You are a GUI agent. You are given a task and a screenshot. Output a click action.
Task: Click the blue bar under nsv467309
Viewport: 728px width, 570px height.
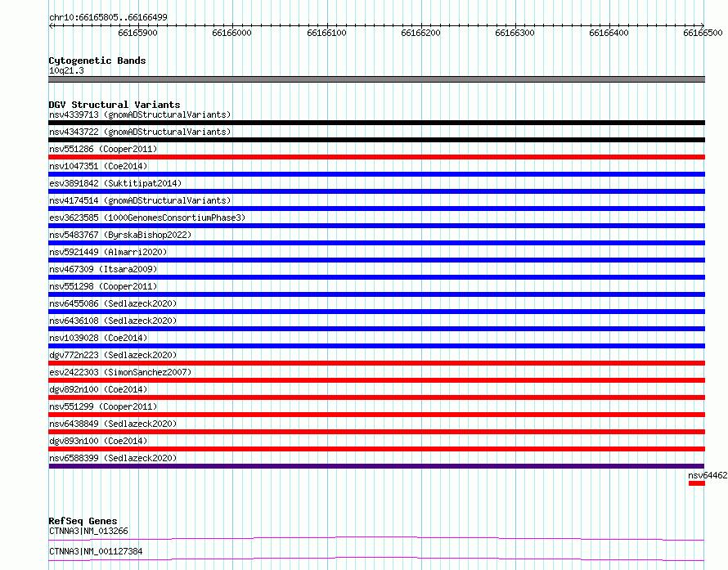click(x=376, y=277)
